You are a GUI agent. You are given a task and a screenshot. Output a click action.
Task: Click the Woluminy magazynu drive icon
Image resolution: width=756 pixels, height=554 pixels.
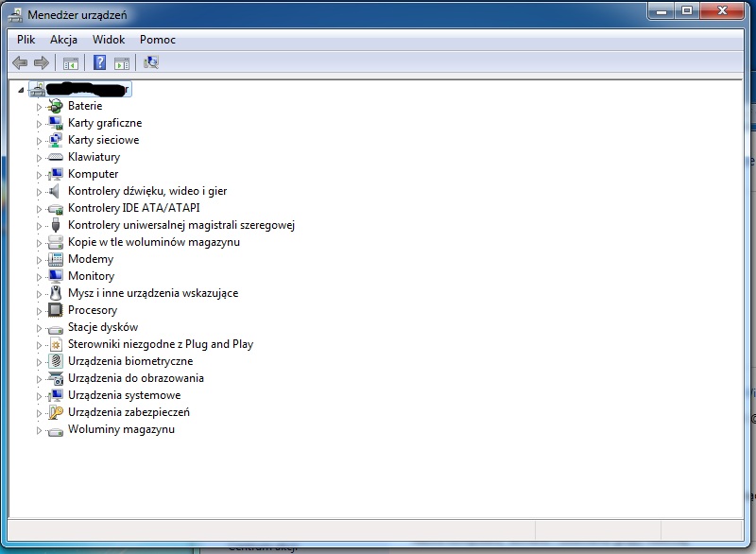pos(56,432)
